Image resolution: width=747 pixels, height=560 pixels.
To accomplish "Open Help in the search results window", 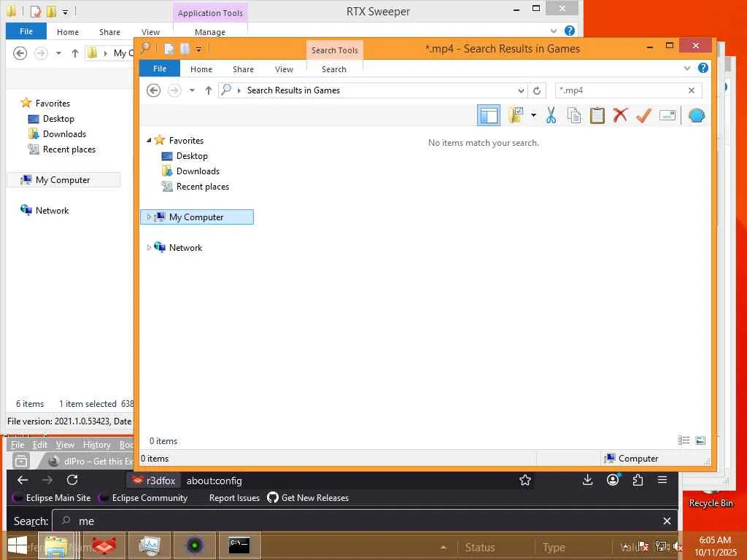I will click(x=703, y=68).
